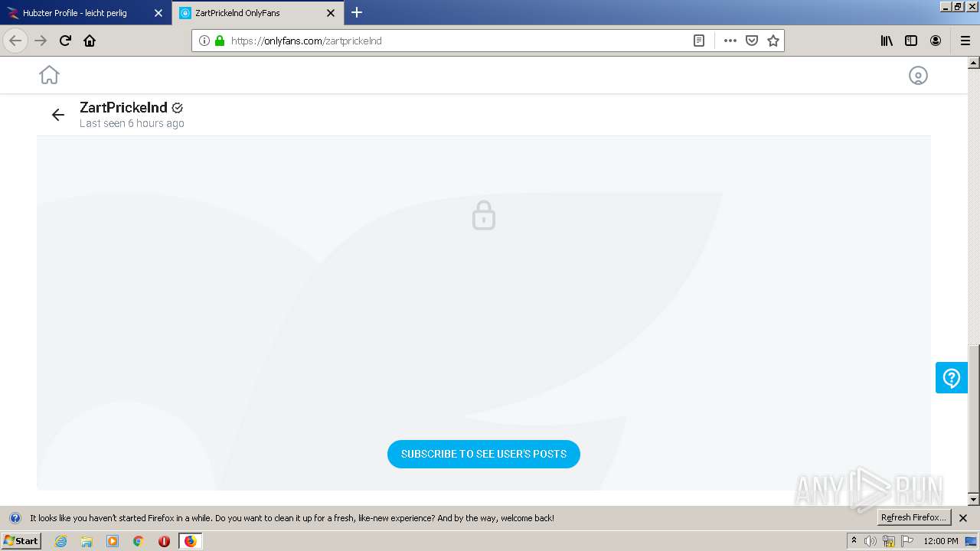
Task: Click the verified badge next to ZartPrickelnd
Action: click(178, 108)
